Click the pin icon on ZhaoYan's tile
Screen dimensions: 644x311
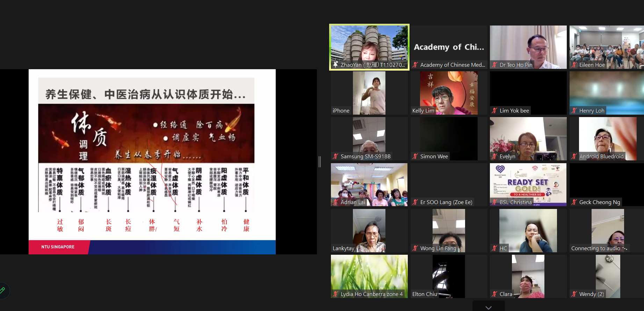tap(335, 65)
